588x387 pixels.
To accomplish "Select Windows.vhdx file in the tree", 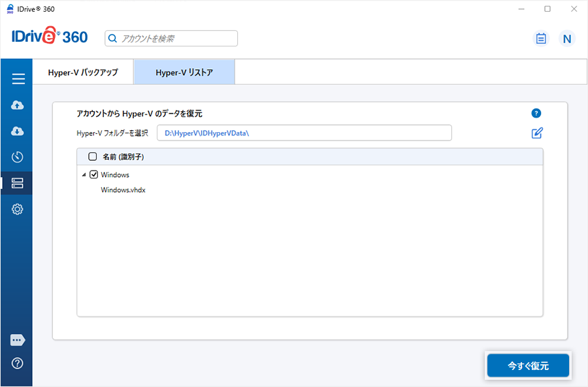I will point(123,190).
